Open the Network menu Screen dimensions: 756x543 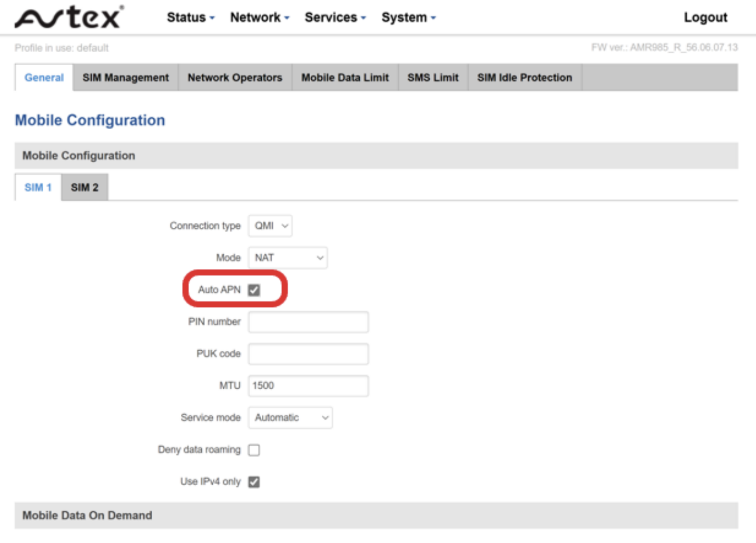(260, 18)
